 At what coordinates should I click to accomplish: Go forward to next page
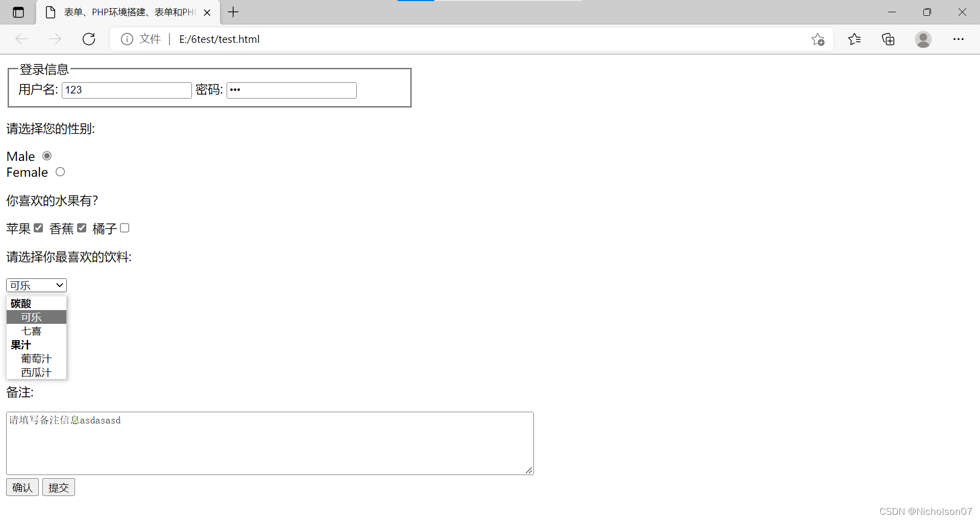(55, 39)
